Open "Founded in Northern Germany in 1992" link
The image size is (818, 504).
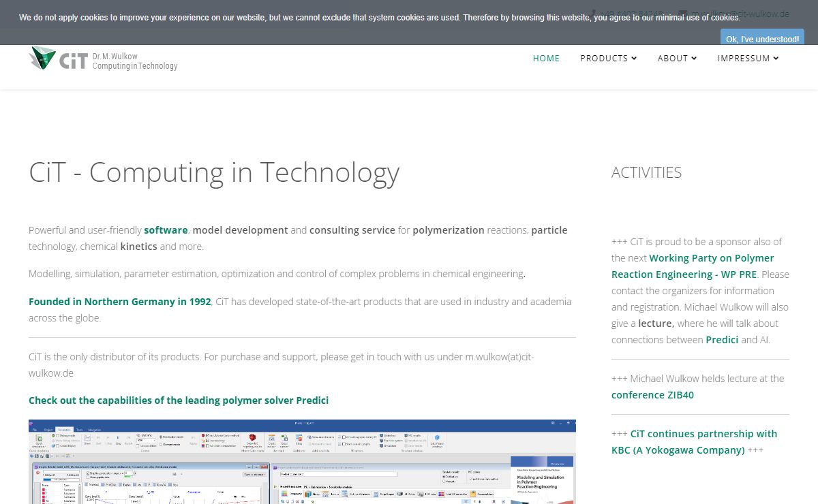120,302
